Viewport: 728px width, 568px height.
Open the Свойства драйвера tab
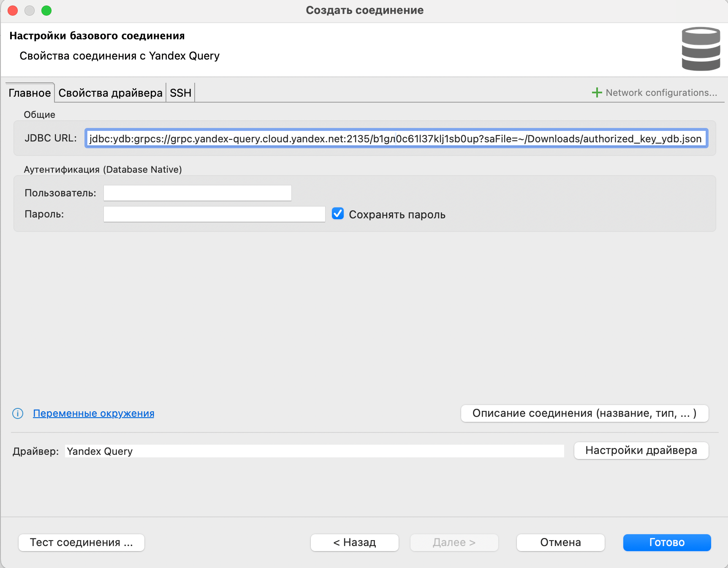coord(110,93)
